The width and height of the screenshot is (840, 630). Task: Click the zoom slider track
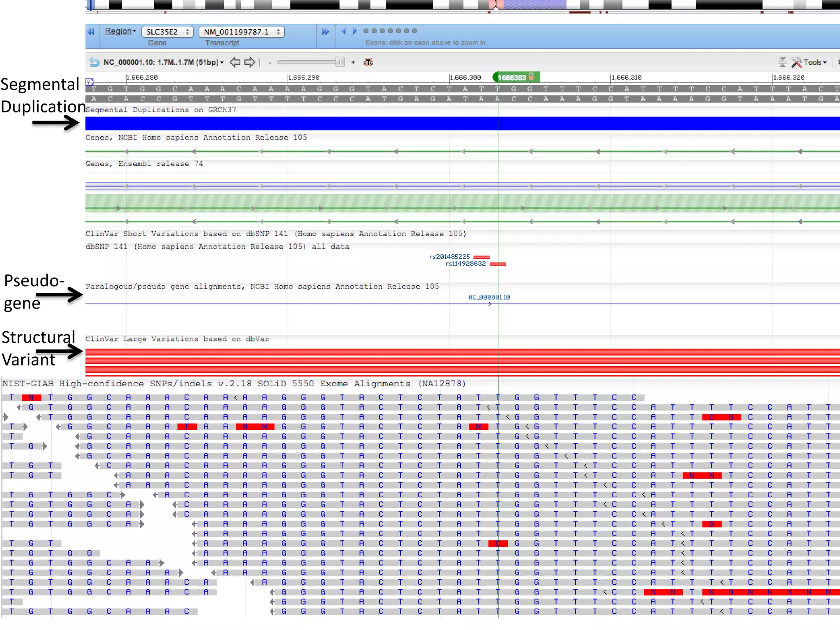306,62
